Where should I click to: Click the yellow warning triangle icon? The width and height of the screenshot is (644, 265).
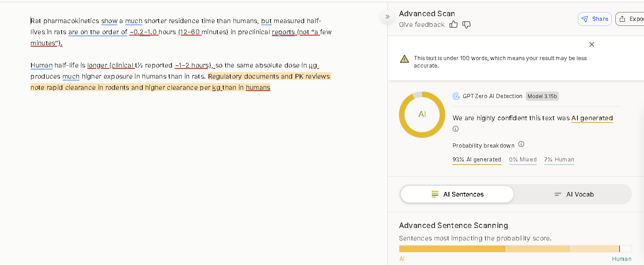[x=405, y=59]
